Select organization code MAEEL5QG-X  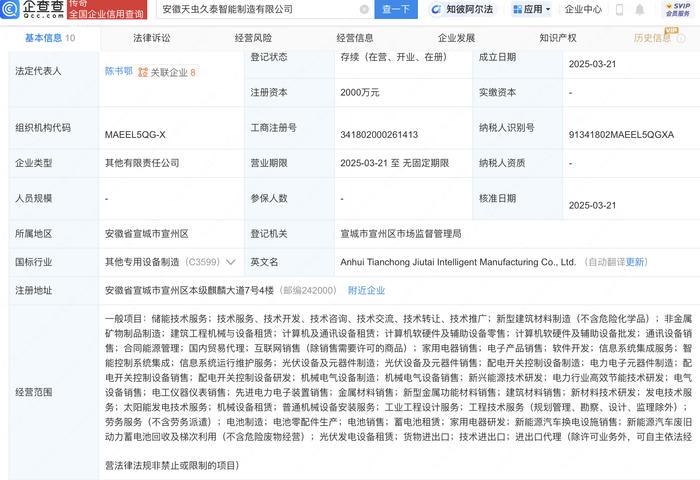(135, 134)
